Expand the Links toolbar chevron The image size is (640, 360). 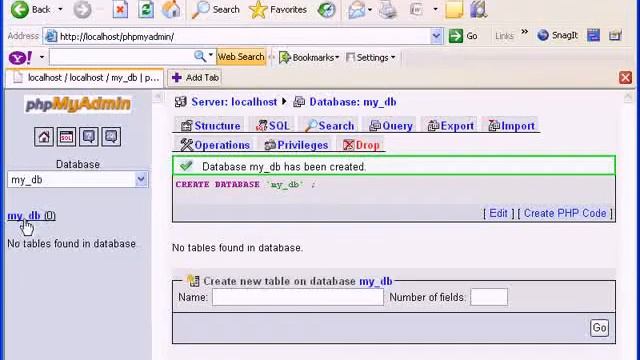(524, 32)
